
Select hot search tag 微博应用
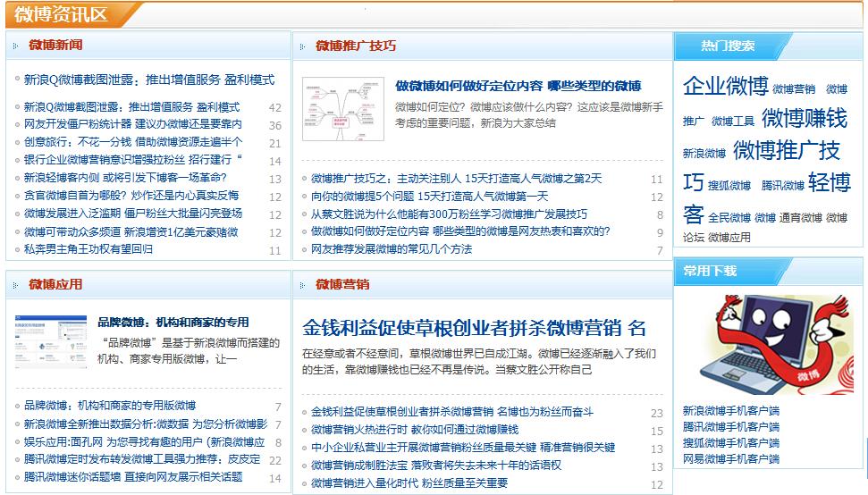click(729, 238)
